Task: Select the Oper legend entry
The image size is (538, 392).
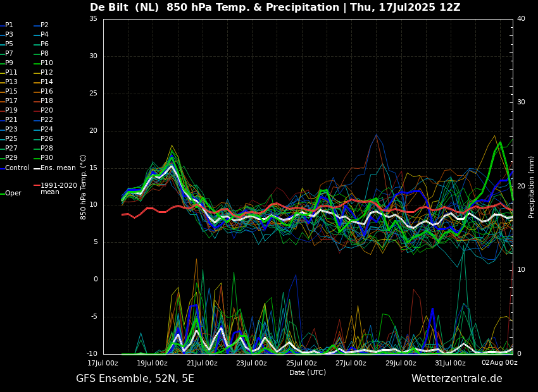Action: click(x=13, y=193)
